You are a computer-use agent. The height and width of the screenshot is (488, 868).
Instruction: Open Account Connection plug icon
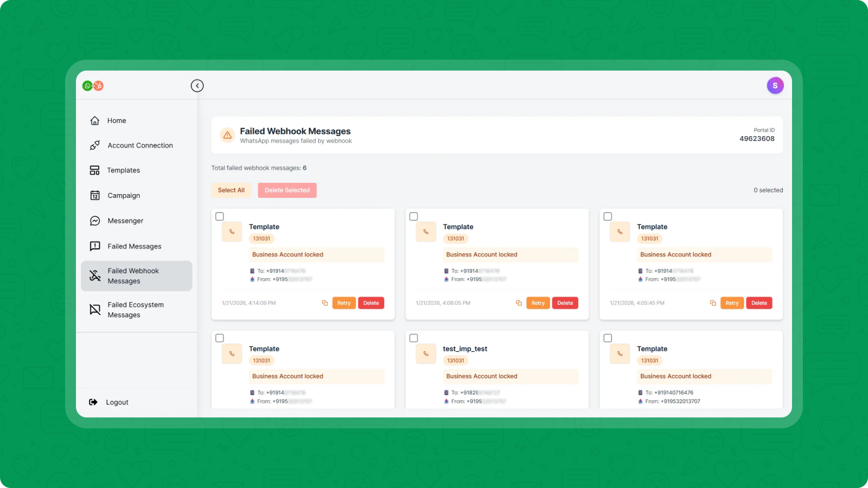[x=95, y=145]
